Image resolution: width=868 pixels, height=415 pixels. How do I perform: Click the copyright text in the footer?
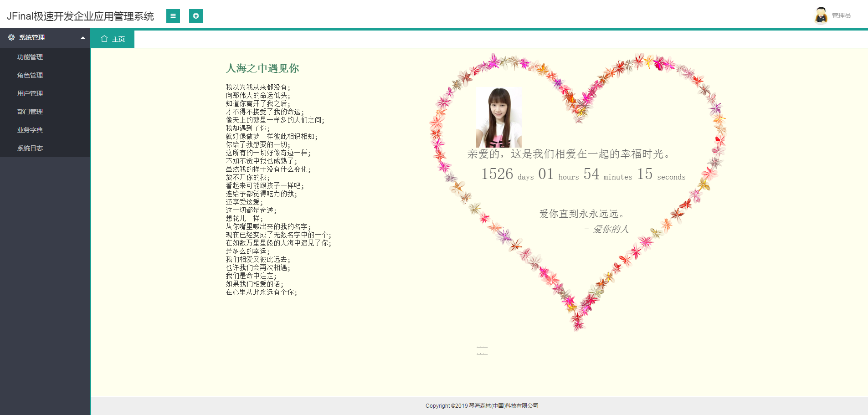click(481, 405)
